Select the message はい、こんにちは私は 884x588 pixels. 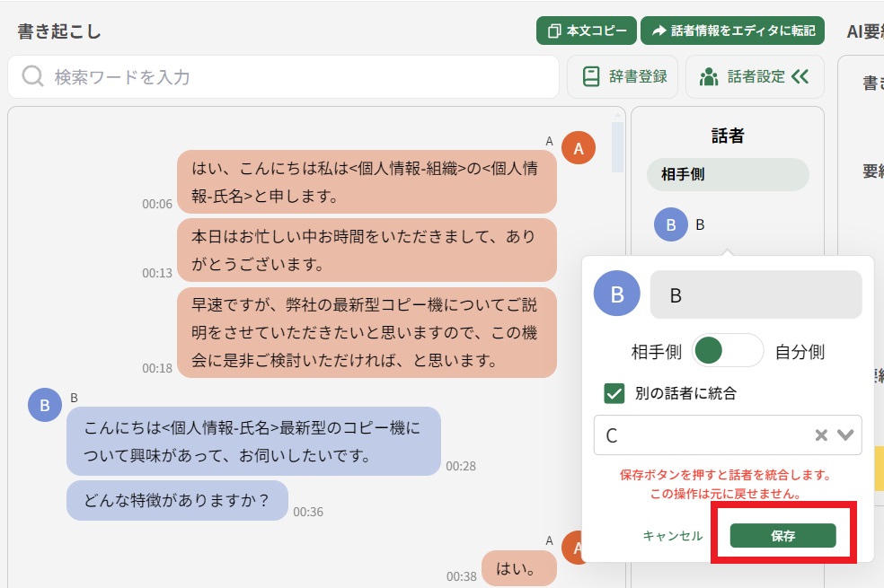(367, 182)
